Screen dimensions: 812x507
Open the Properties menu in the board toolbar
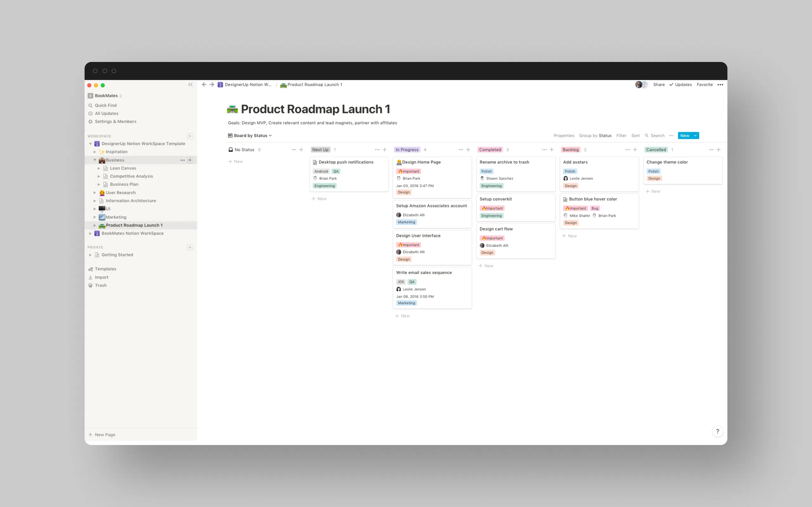[564, 136]
